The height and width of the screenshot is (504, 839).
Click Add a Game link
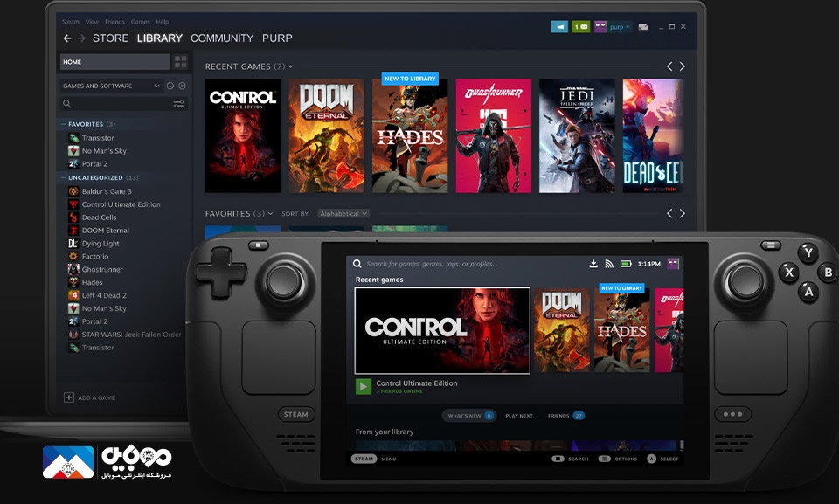(96, 397)
